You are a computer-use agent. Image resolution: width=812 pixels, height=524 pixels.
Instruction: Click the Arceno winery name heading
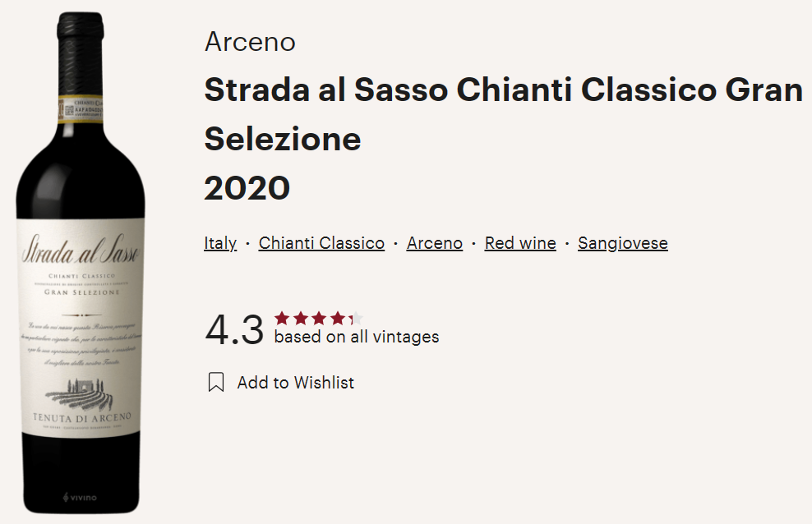point(250,41)
